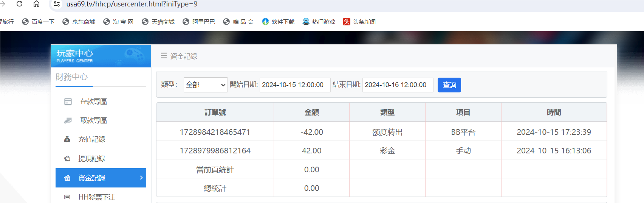644x203 pixels.
Task: Select 資金記錄 in the sidebar
Action: (x=101, y=178)
